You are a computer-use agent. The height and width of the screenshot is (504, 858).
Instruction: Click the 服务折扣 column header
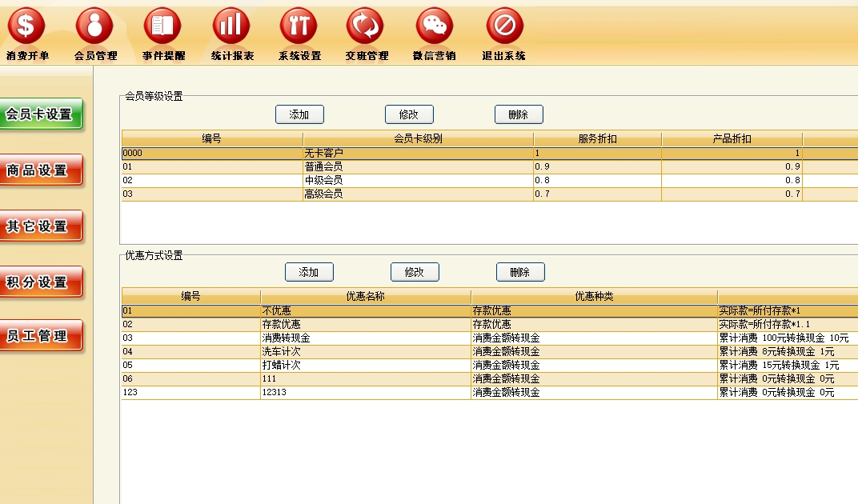[597, 139]
